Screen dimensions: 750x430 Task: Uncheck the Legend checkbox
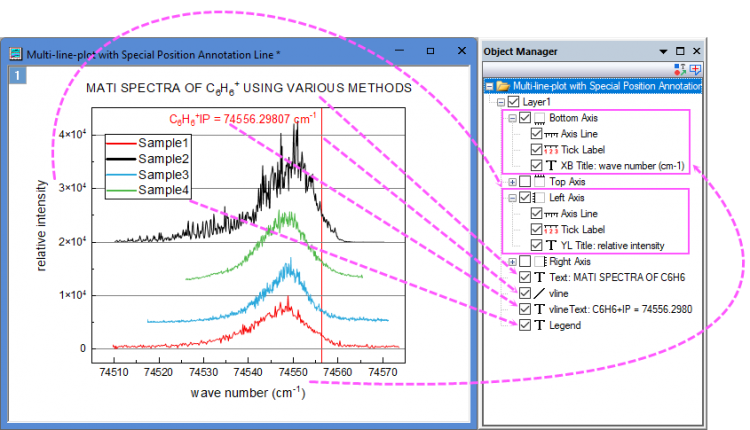pos(526,324)
